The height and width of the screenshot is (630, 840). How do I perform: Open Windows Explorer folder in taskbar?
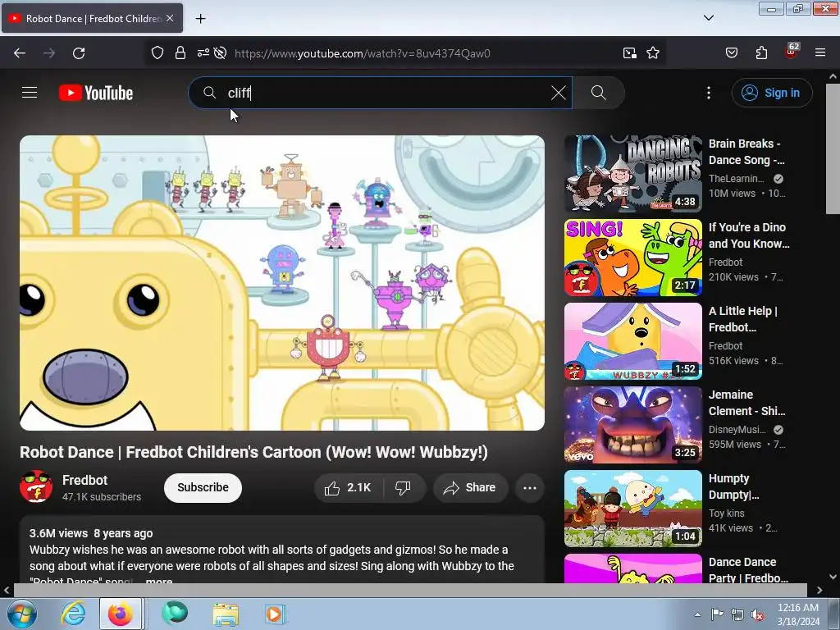(x=226, y=614)
